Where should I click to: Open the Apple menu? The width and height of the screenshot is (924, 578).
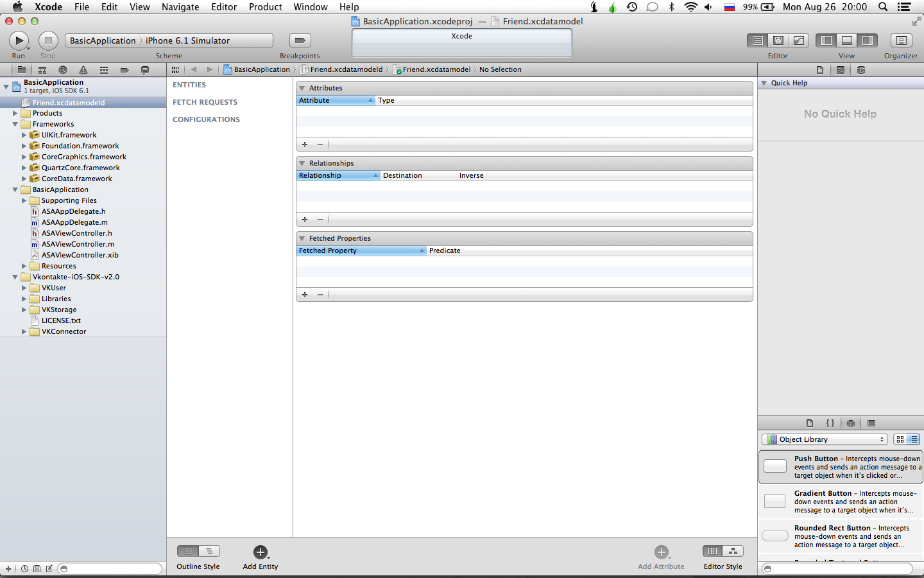pyautogui.click(x=17, y=7)
